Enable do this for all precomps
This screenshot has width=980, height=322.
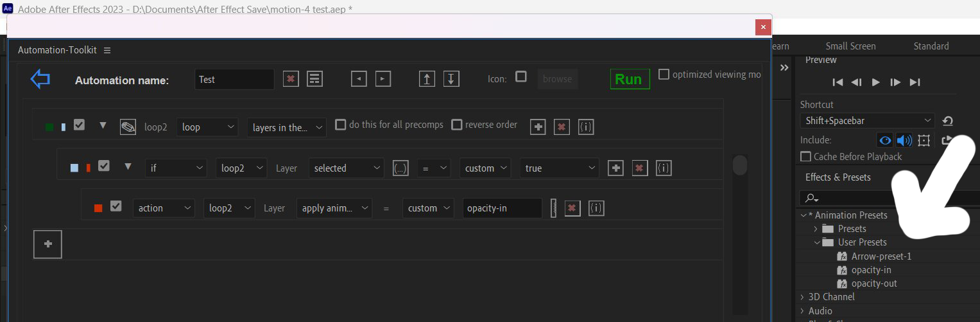(341, 125)
